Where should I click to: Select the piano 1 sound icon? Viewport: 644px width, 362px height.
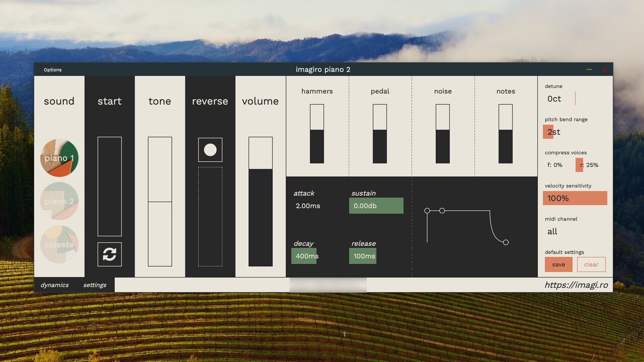[59, 158]
